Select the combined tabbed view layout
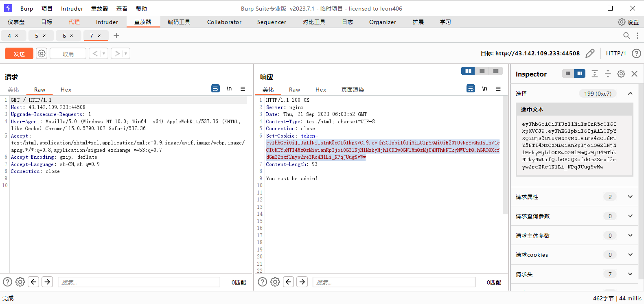Viewport: 644px width, 304px height. pyautogui.click(x=495, y=71)
